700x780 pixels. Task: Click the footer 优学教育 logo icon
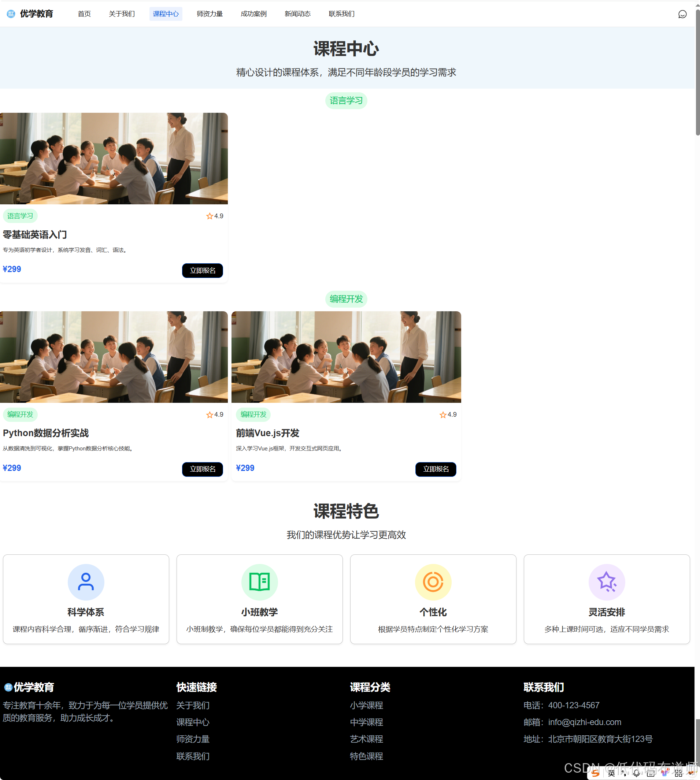[8, 687]
